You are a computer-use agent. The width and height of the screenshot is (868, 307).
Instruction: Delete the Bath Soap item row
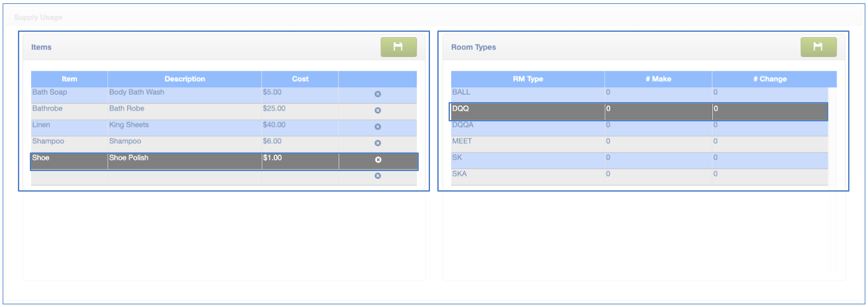click(x=378, y=94)
